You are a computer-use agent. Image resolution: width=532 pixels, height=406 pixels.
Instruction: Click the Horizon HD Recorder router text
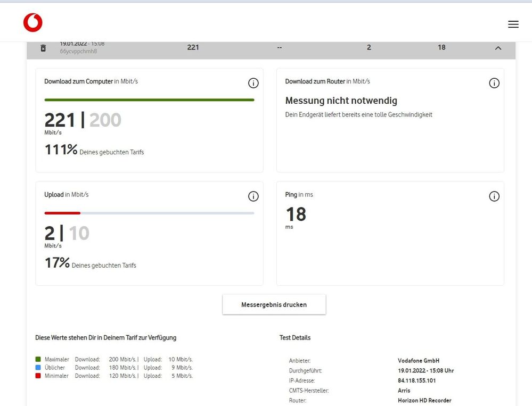point(424,400)
